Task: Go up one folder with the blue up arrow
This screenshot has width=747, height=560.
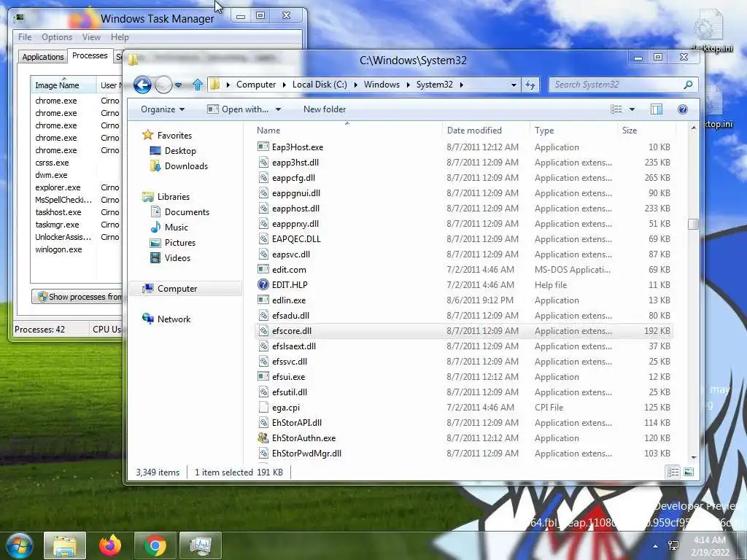Action: coord(198,85)
